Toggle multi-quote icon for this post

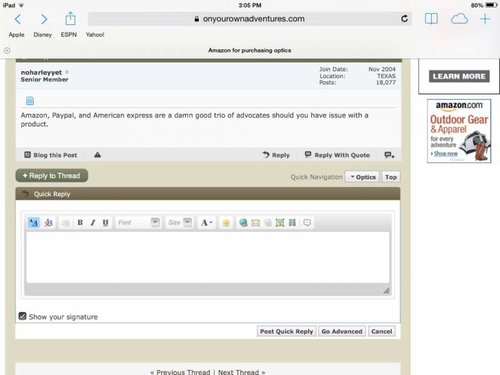(x=389, y=155)
